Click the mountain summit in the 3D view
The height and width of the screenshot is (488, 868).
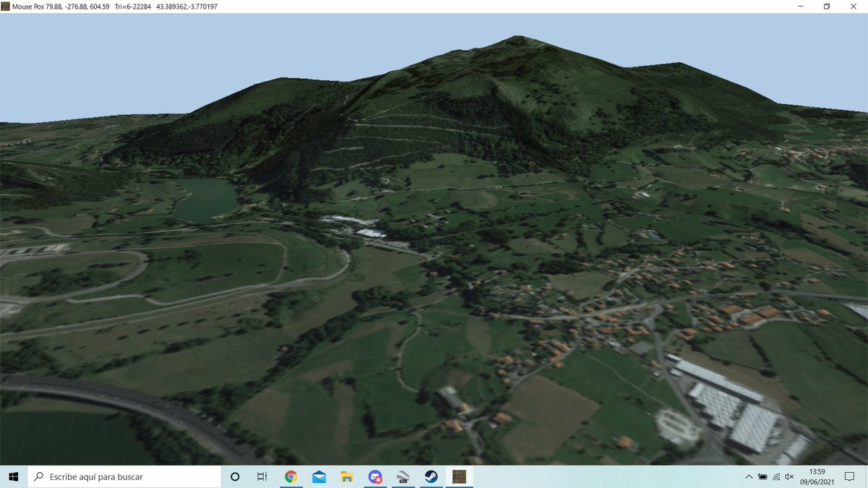click(519, 39)
